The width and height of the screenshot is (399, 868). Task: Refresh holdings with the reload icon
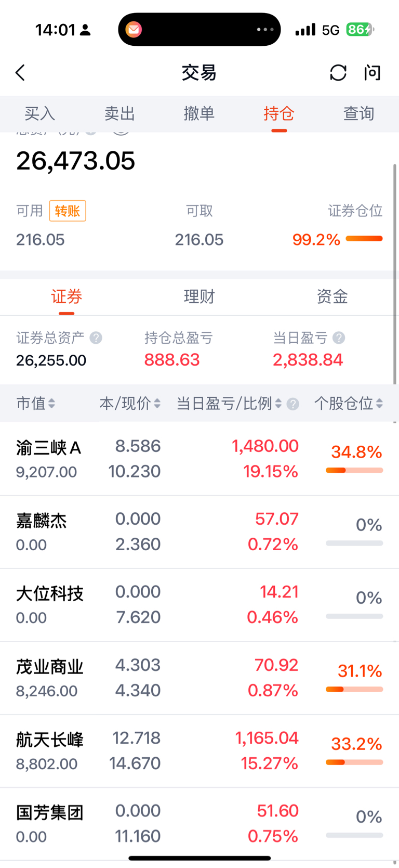(338, 73)
